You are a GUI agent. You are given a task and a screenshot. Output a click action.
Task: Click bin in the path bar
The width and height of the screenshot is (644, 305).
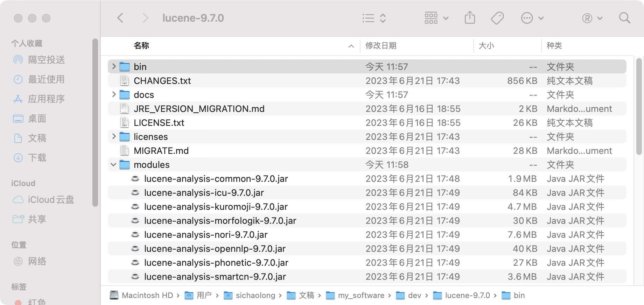pyautogui.click(x=513, y=296)
